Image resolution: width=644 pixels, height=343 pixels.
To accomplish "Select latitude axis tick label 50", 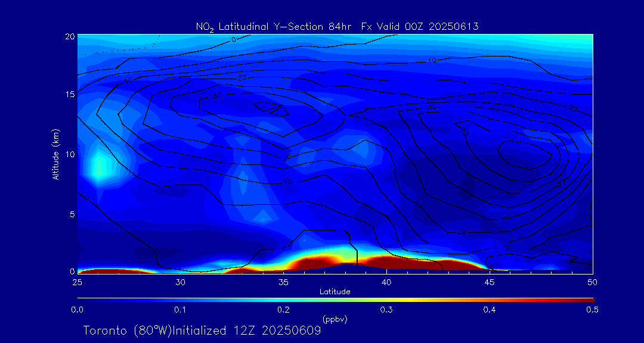I will point(593,282).
